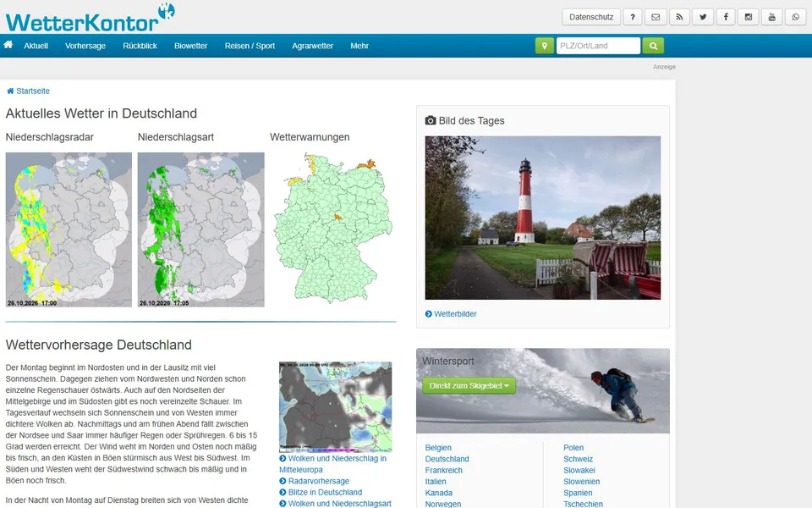This screenshot has height=508, width=812.
Task: Click the Datenschutz button
Action: [x=591, y=17]
